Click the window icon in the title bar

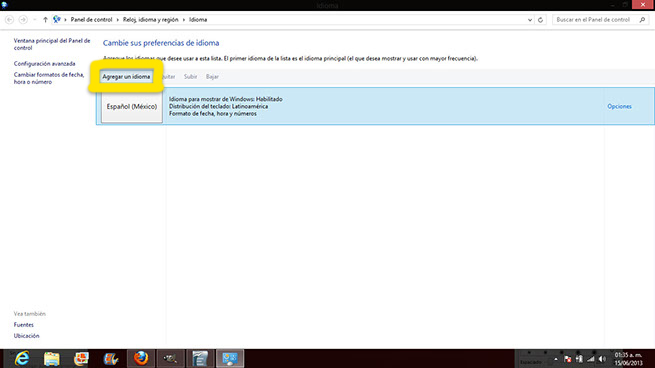pyautogui.click(x=4, y=5)
